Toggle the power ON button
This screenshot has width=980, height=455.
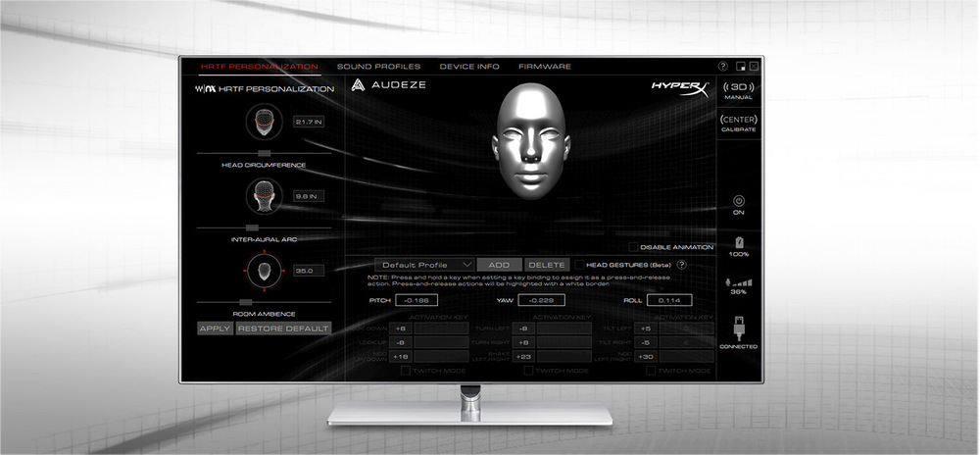739,201
